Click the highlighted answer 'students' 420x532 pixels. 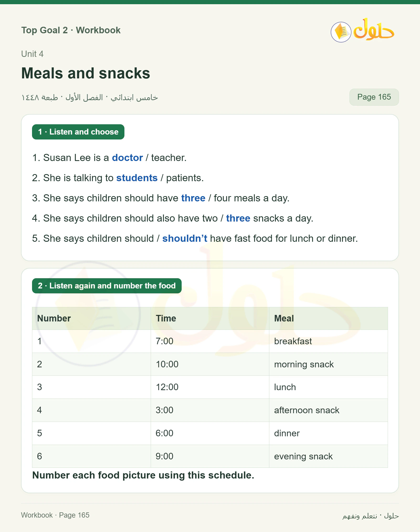(x=137, y=178)
